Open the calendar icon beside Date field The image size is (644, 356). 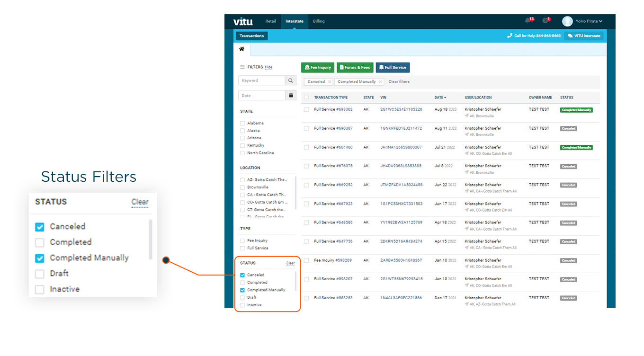(291, 95)
